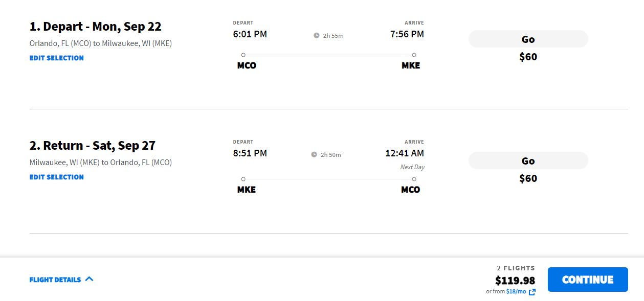The image size is (644, 301).
Task: Click the MKE arrival dot on the departing route
Action: pos(414,55)
